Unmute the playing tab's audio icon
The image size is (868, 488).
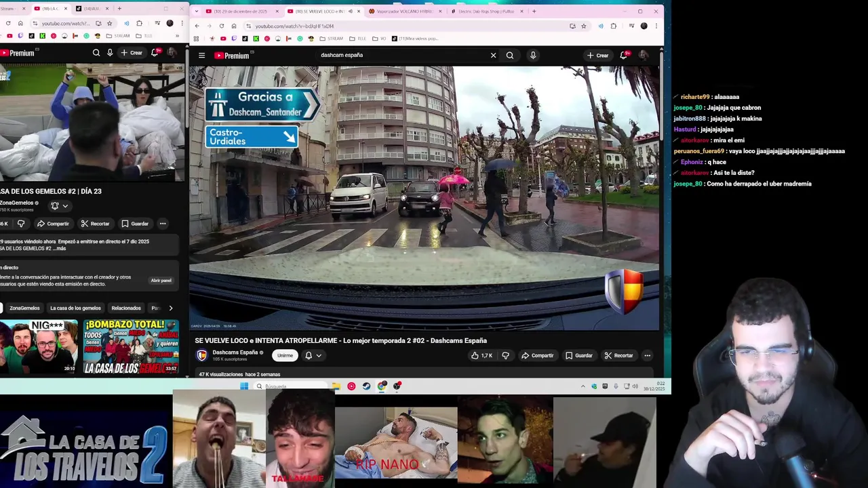tap(351, 11)
